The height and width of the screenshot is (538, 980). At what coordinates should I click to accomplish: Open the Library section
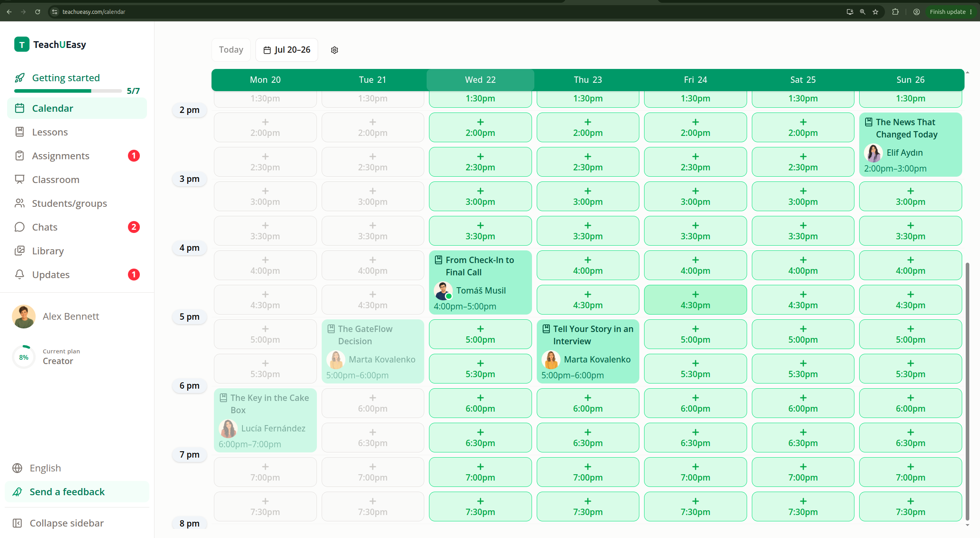[77, 251]
